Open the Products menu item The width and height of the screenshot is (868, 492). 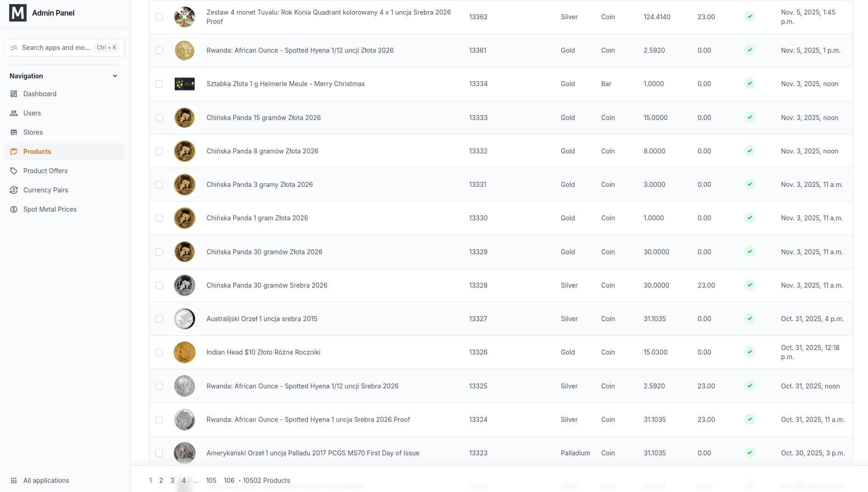point(37,152)
